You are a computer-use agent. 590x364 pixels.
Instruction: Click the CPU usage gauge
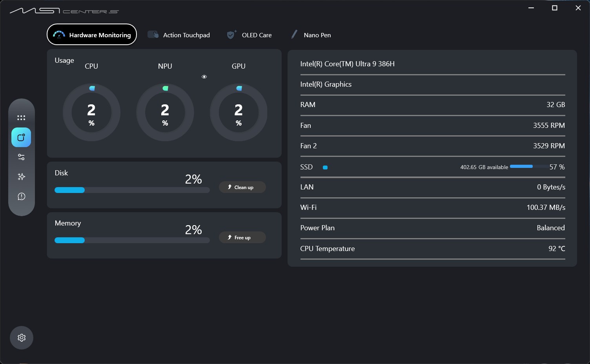tap(91, 113)
